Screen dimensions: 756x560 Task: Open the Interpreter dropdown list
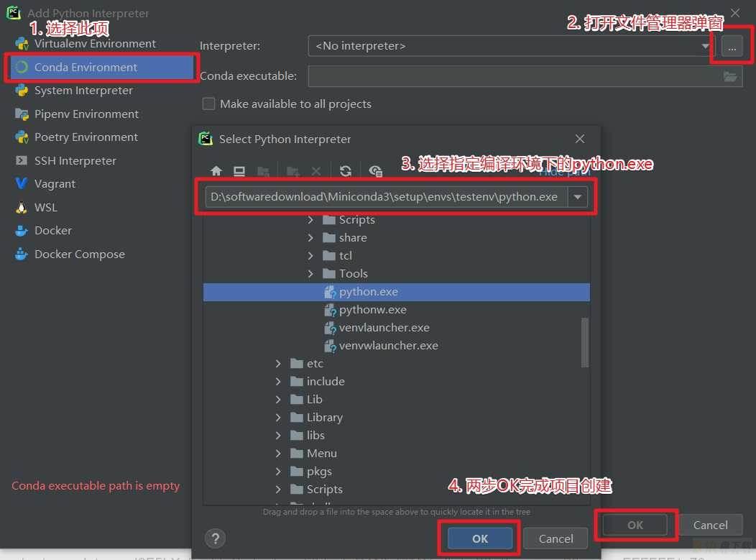coord(705,46)
